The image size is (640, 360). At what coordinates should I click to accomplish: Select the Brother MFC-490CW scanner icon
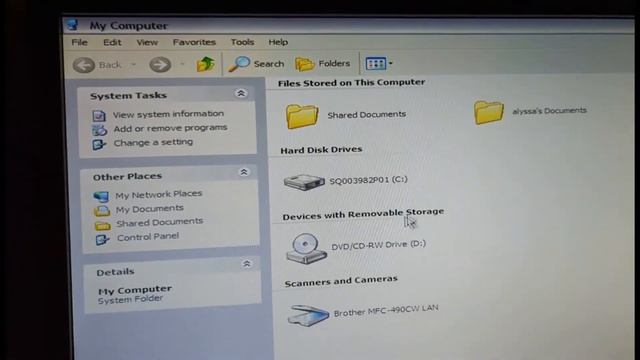308,316
